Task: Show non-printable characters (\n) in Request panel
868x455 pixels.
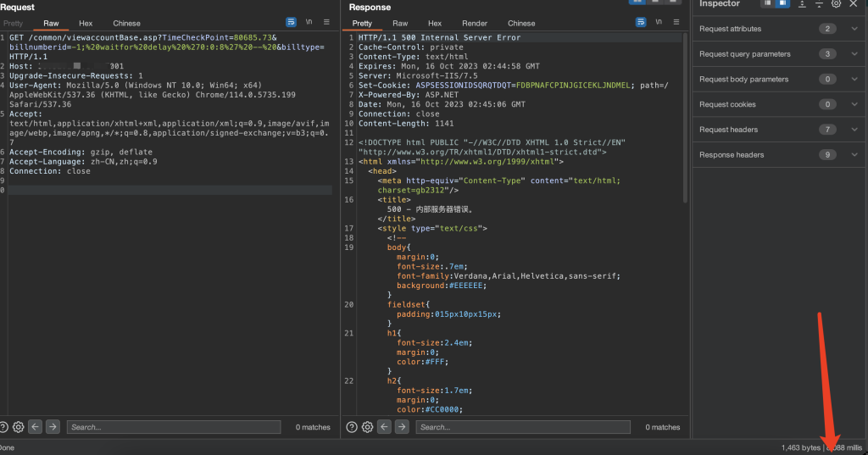Action: (309, 22)
